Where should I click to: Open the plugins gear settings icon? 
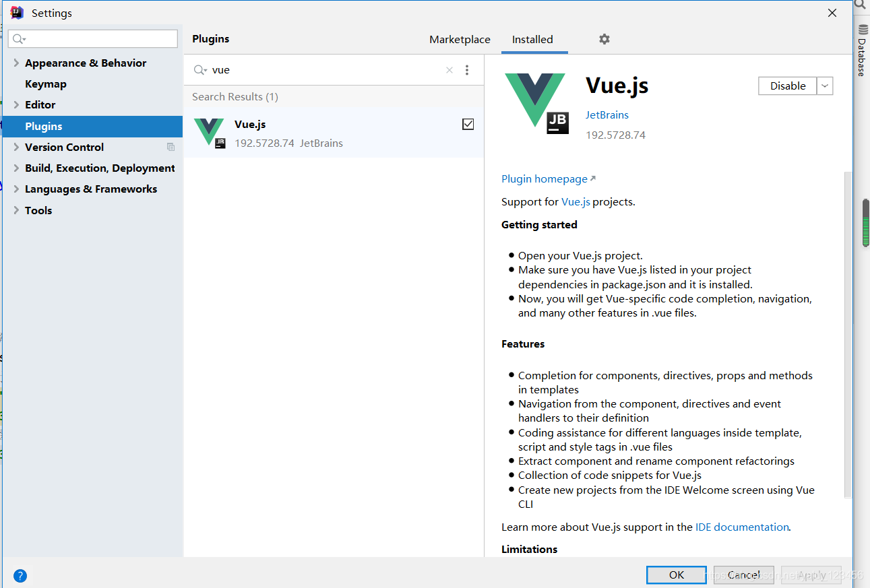(x=604, y=39)
